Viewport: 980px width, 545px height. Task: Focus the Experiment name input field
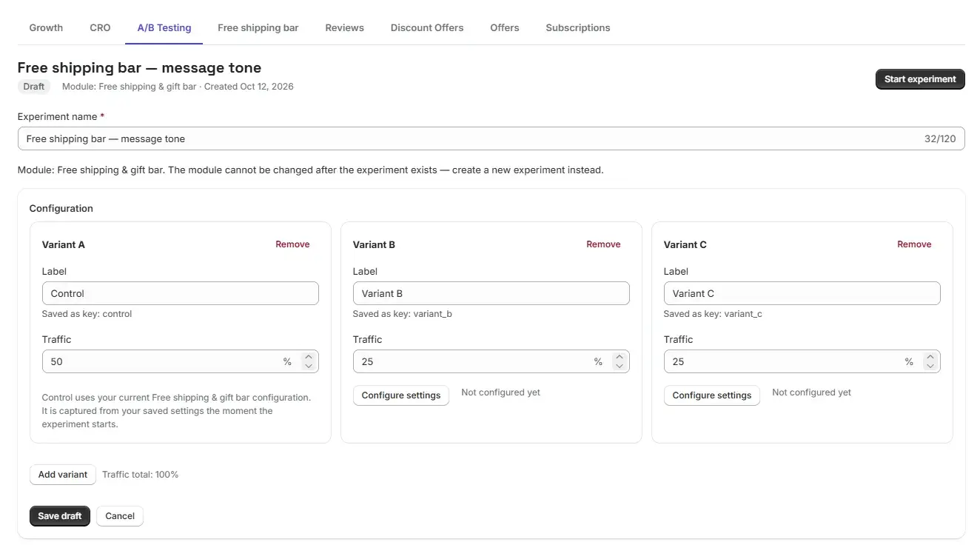[491, 138]
